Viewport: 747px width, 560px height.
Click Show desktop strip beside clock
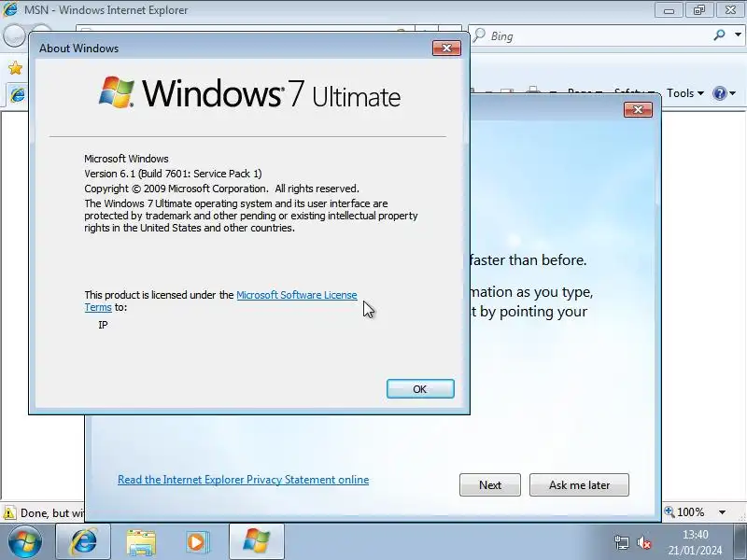point(740,542)
